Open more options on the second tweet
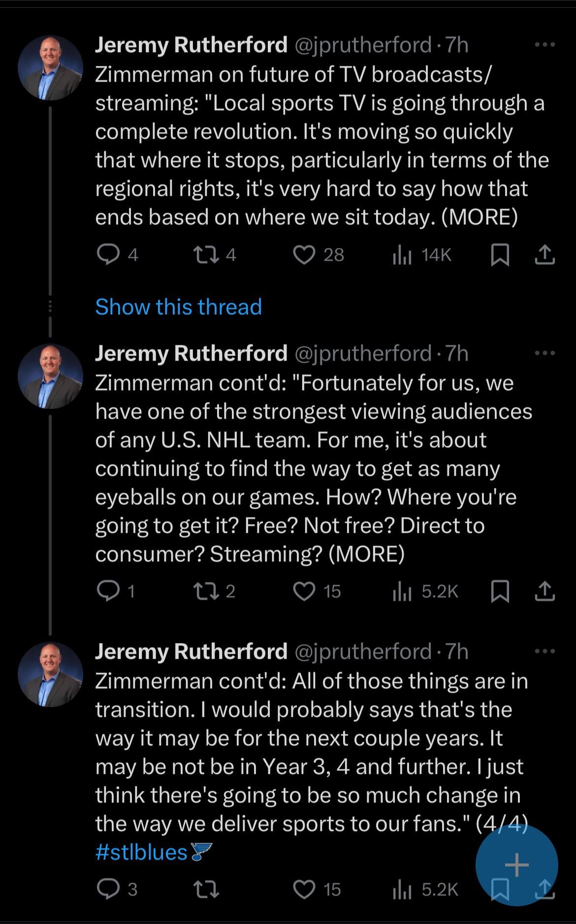The image size is (576, 924). point(544,353)
